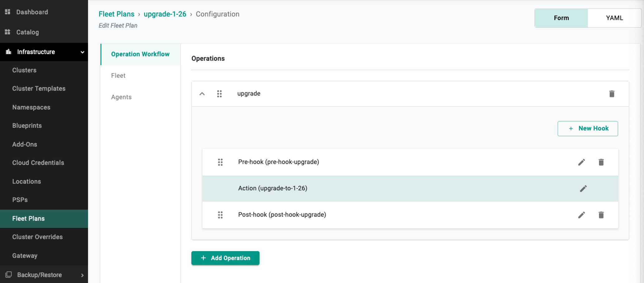644x283 pixels.
Task: Switch to Form view
Action: click(x=561, y=18)
